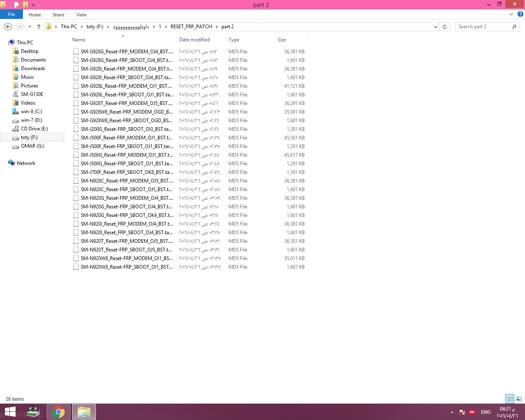The height and width of the screenshot is (420, 525).
Task: Select SM-G928I_Reset-FRP_MODEM_OJ4_BST file
Action: click(127, 69)
